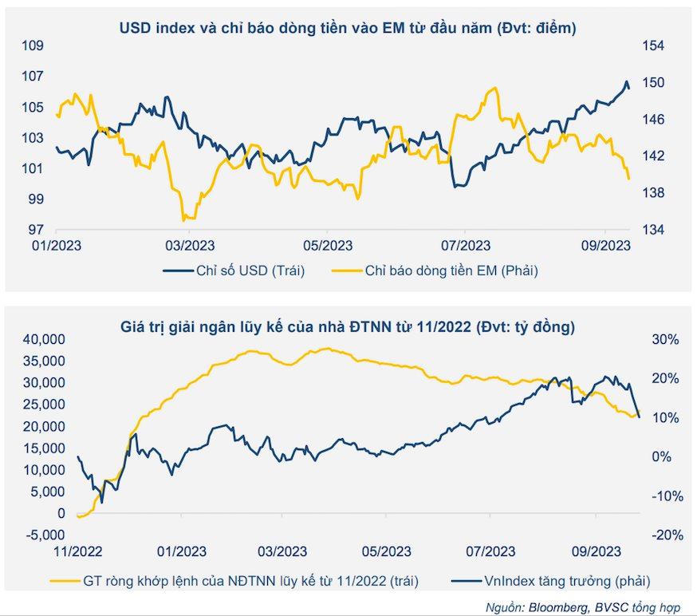Click the 07/2023 date on the top chart axis
The height and width of the screenshot is (616, 697).
[x=466, y=246]
